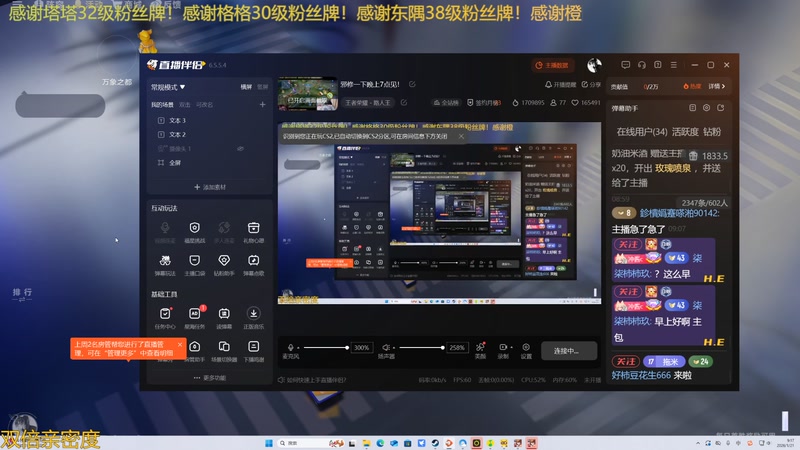Close the CS2 category detection banner
This screenshot has height=450, width=800.
coord(461,136)
